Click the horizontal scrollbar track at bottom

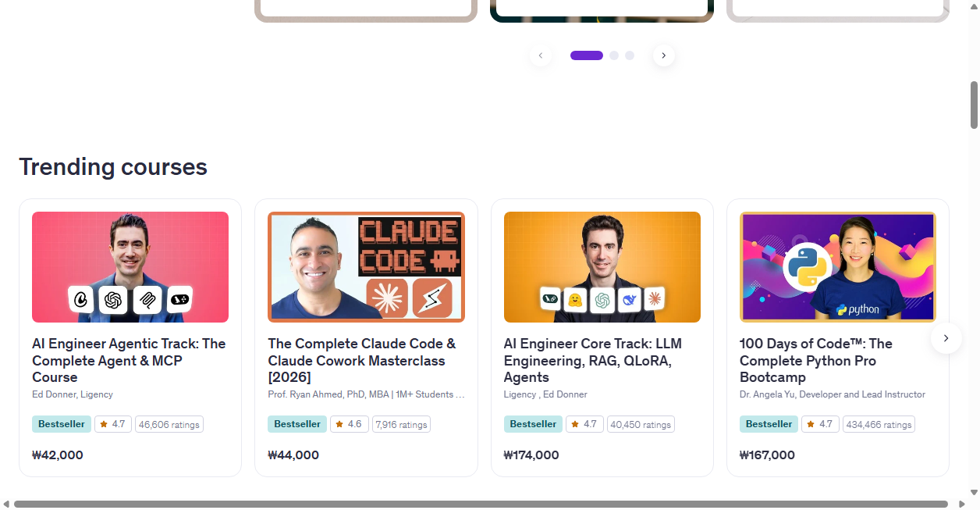click(481, 504)
